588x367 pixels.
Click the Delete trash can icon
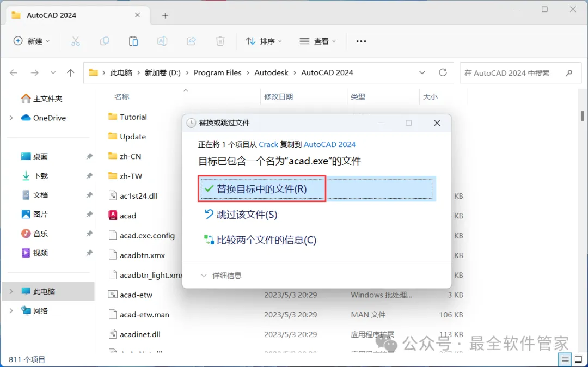click(220, 41)
